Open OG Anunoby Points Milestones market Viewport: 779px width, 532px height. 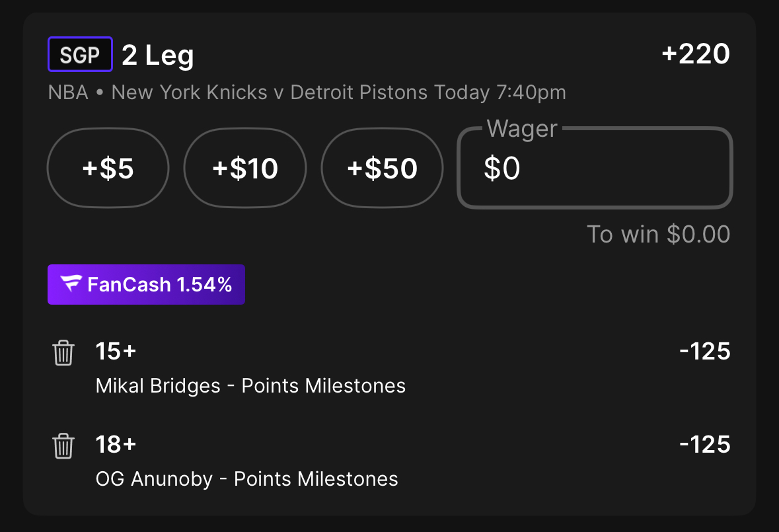click(246, 478)
